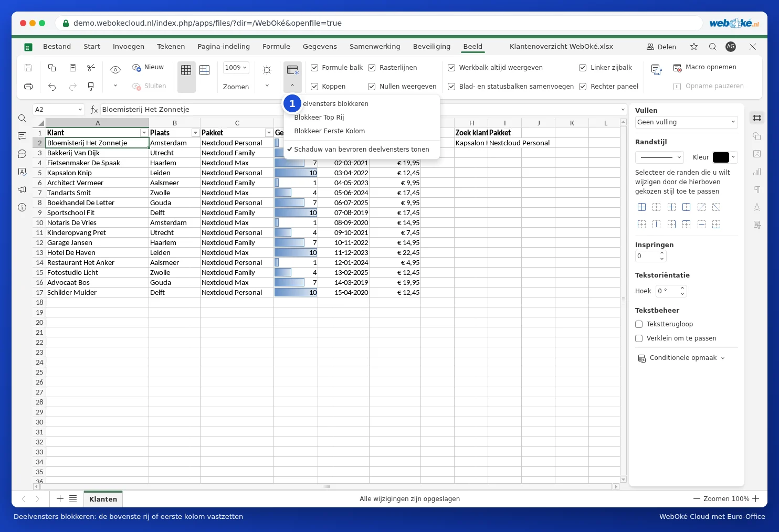Open the sheet view eye icon
779x532 pixels.
pyautogui.click(x=115, y=70)
